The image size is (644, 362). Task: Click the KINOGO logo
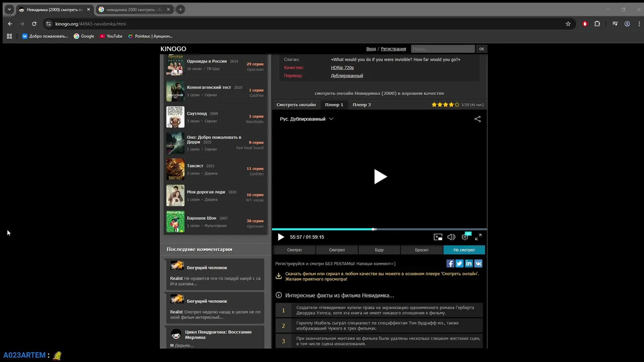click(173, 49)
